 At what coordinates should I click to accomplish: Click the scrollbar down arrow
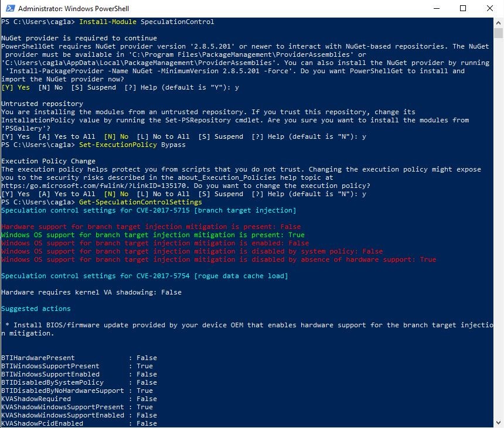pos(498,423)
